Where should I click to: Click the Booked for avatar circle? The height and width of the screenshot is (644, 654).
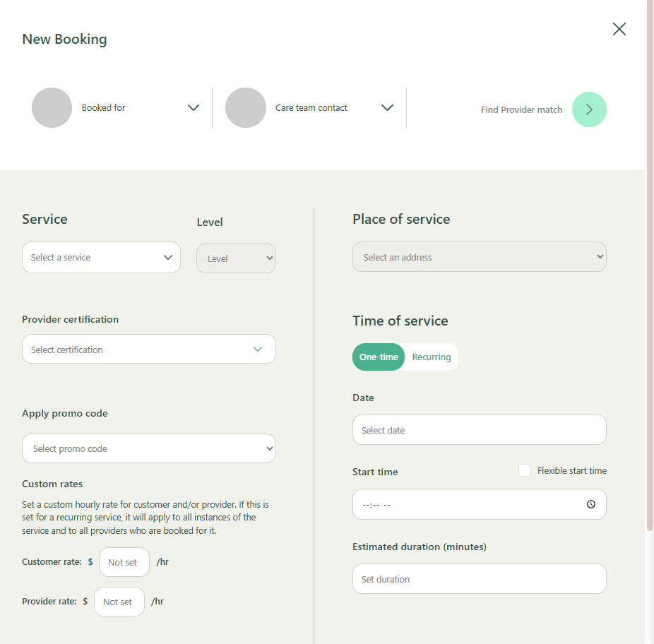point(52,108)
